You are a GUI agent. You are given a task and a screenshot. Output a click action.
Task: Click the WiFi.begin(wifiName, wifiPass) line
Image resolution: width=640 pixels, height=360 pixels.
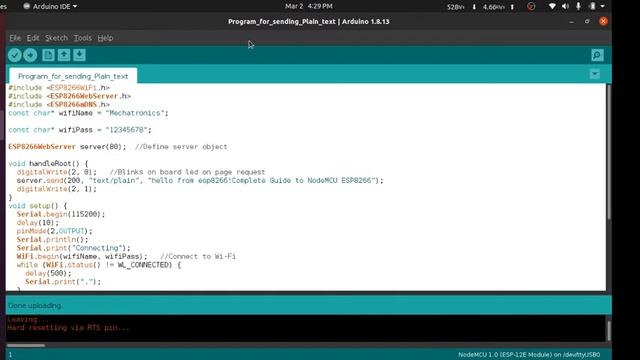point(126,256)
